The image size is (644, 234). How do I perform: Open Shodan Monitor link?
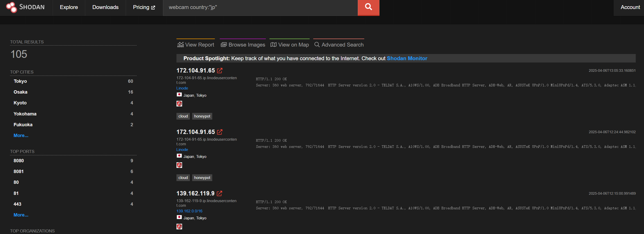(x=407, y=58)
